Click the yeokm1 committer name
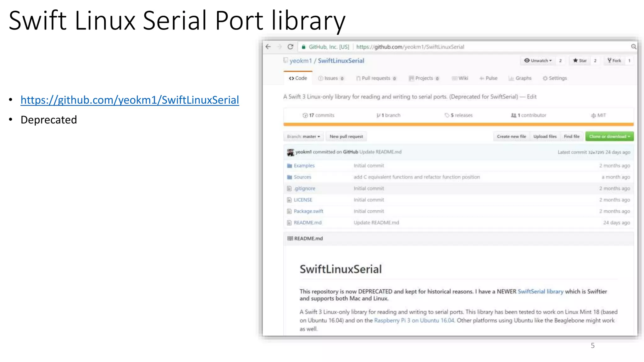The width and height of the screenshot is (644, 362). pos(303,152)
